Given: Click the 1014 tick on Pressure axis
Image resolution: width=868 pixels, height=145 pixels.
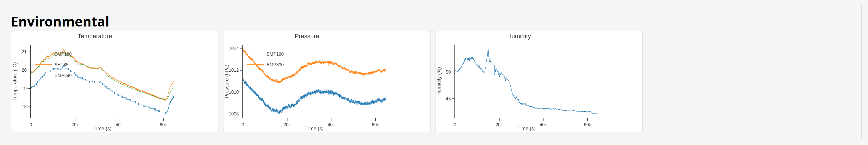Looking at the screenshot, I should (x=233, y=48).
